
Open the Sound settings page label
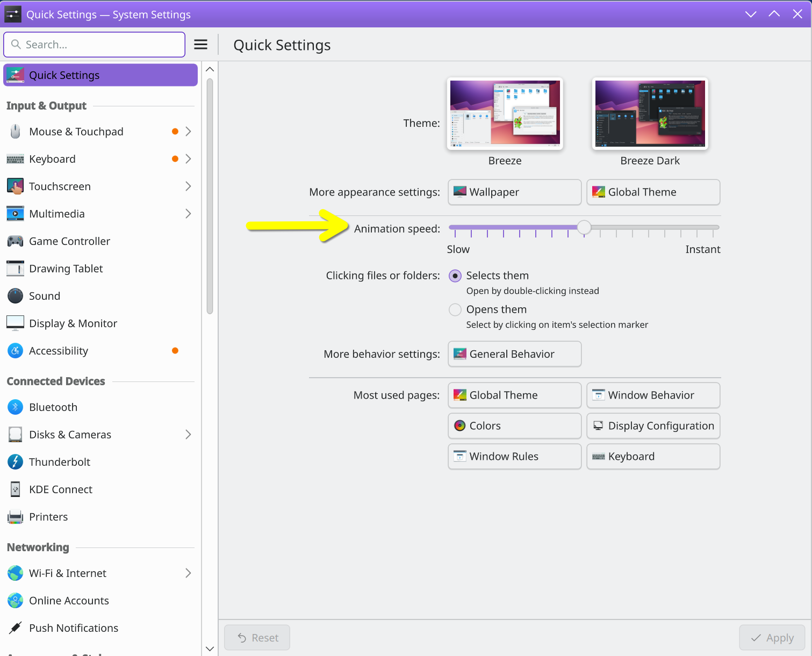click(x=45, y=296)
